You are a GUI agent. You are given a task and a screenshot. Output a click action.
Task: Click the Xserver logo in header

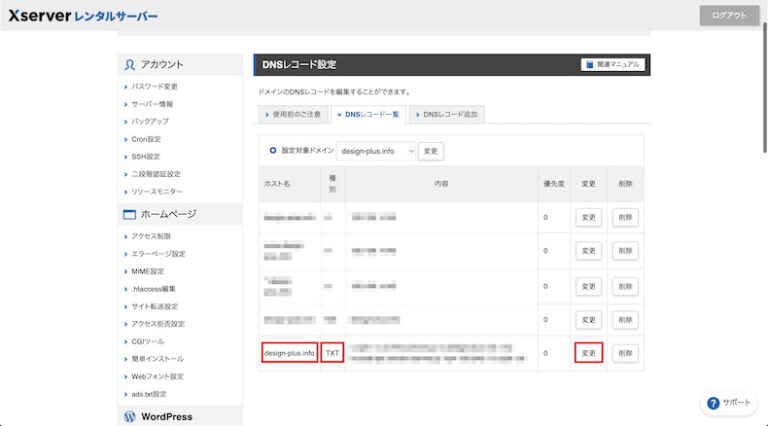point(82,16)
